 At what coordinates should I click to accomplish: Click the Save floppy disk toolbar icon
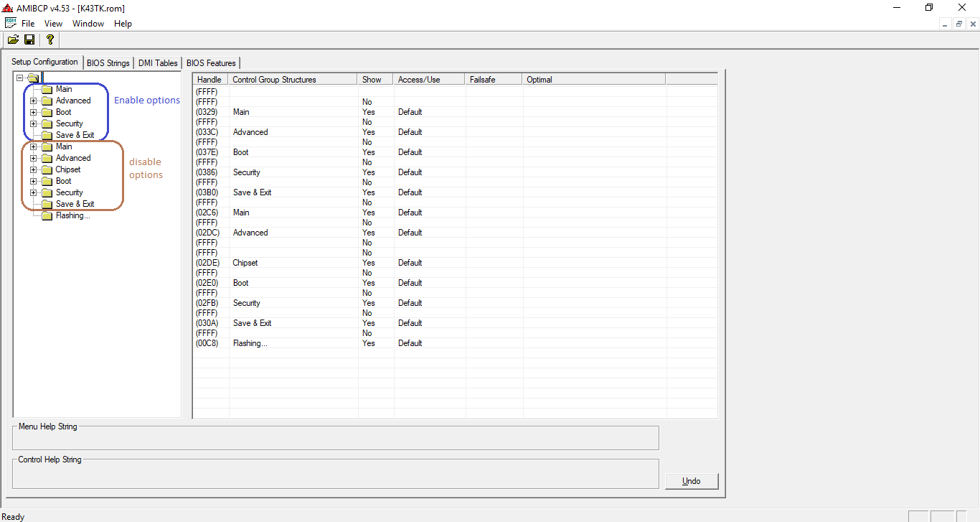29,39
